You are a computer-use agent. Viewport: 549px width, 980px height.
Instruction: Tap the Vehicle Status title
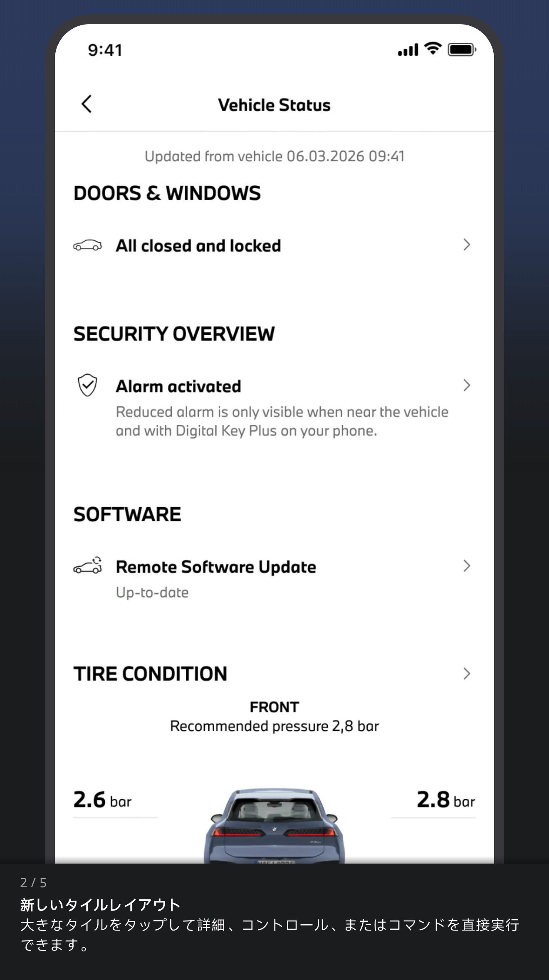pyautogui.click(x=274, y=105)
